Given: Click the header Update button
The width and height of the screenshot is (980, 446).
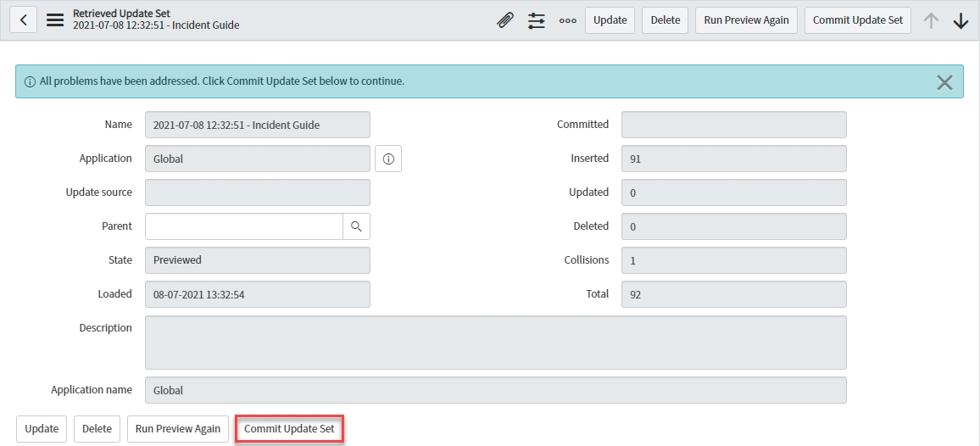Looking at the screenshot, I should click(610, 20).
